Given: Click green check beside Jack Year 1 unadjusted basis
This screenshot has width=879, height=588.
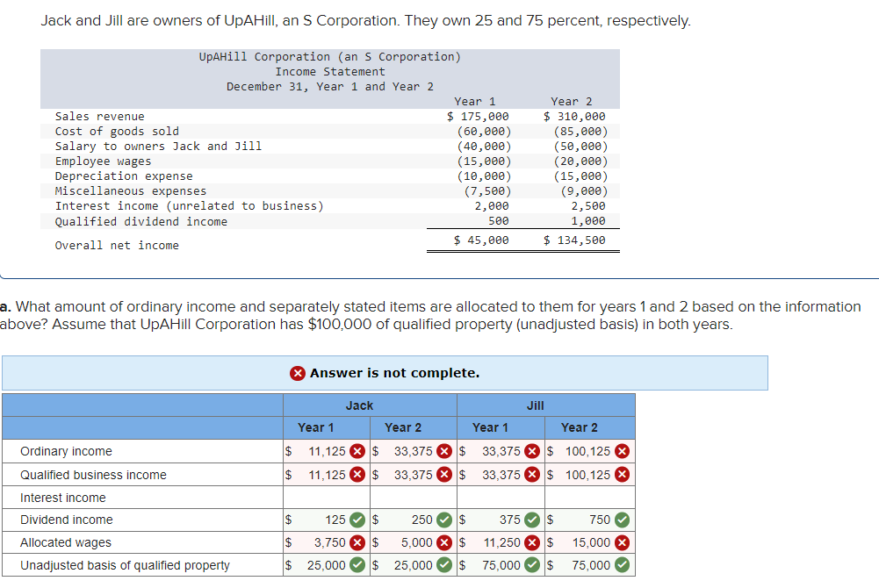Looking at the screenshot, I should 357,565.
